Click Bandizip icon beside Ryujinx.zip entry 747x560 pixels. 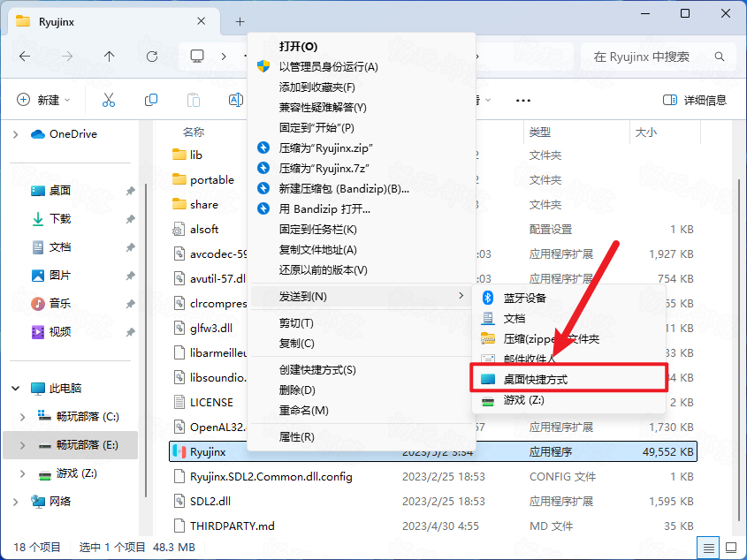(263, 148)
